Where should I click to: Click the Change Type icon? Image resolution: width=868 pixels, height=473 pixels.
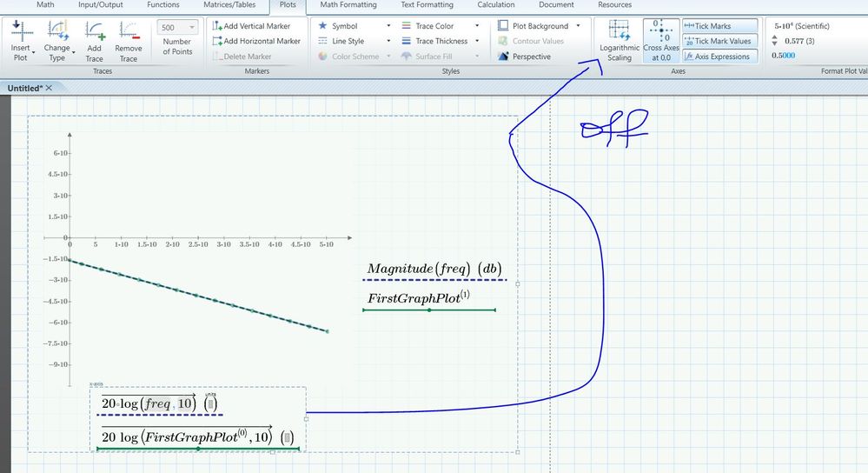[x=57, y=31]
